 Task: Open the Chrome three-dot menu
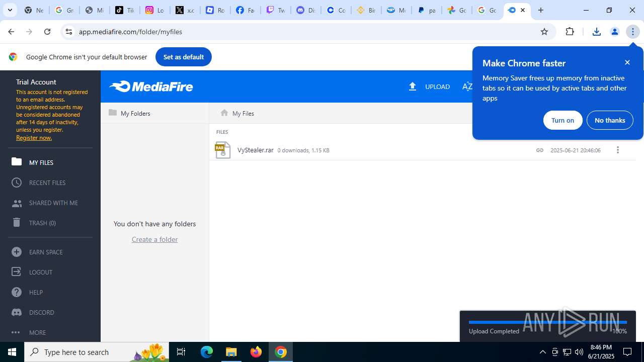tap(633, 32)
